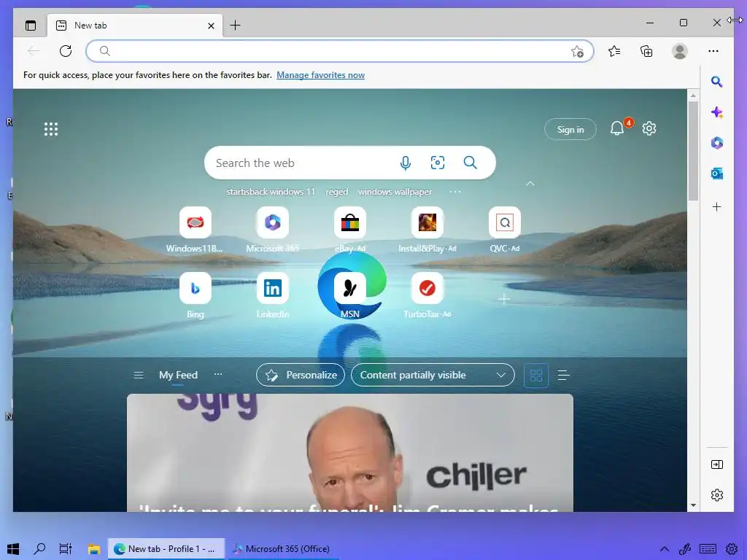747x560 pixels.
Task: Open taskbar Search magnifier
Action: (39, 549)
